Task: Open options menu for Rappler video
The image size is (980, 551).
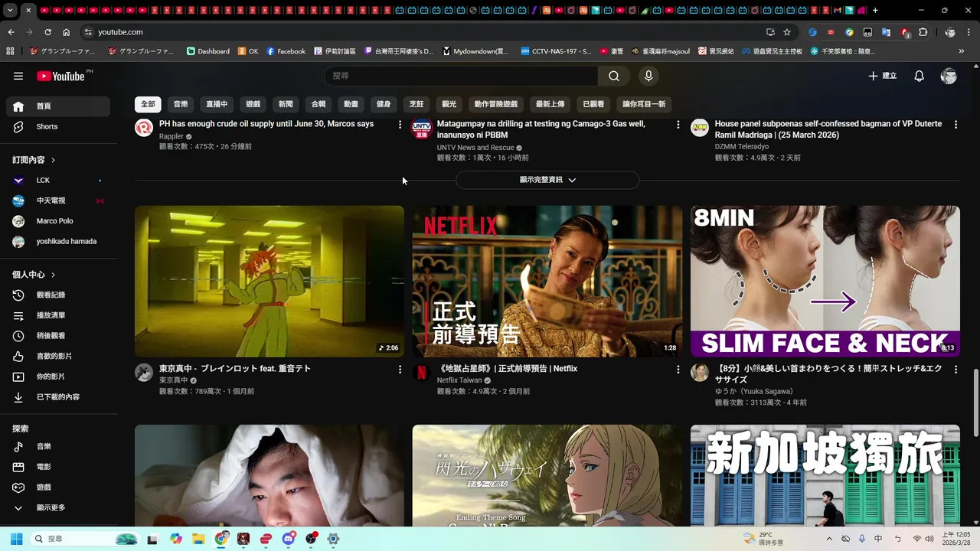Action: (400, 124)
